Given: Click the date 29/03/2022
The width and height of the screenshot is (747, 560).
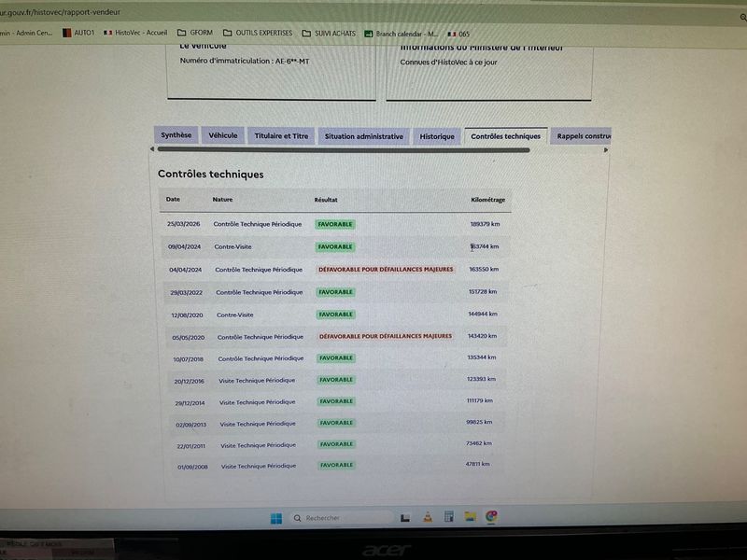Looking at the screenshot, I should coord(186,292).
